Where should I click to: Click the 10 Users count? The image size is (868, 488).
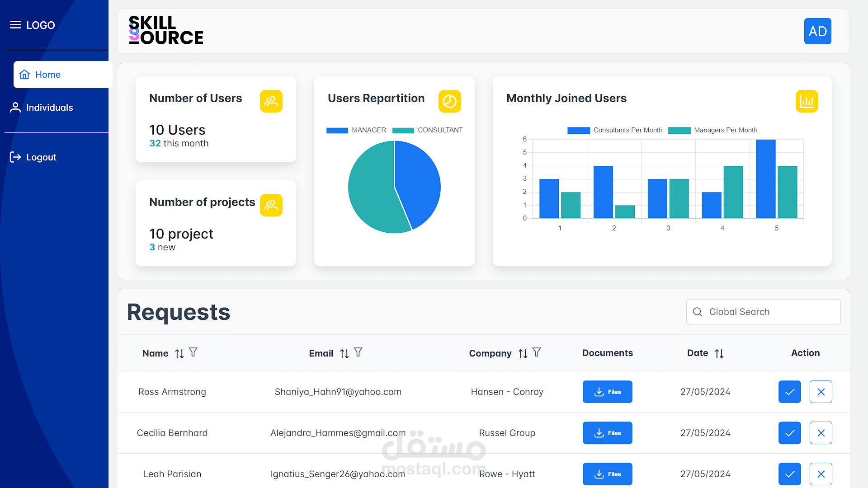tap(177, 130)
